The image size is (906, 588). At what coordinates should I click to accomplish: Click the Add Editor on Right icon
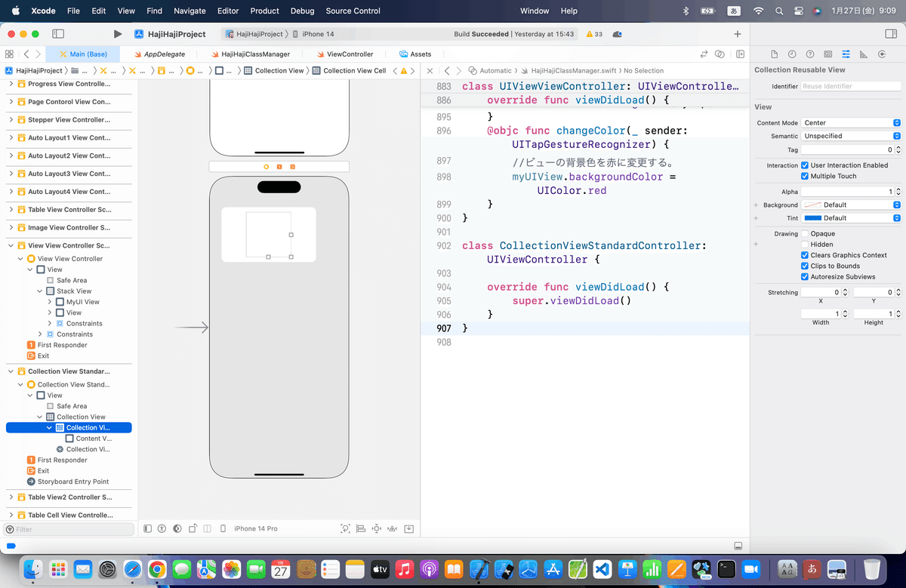pyautogui.click(x=741, y=54)
